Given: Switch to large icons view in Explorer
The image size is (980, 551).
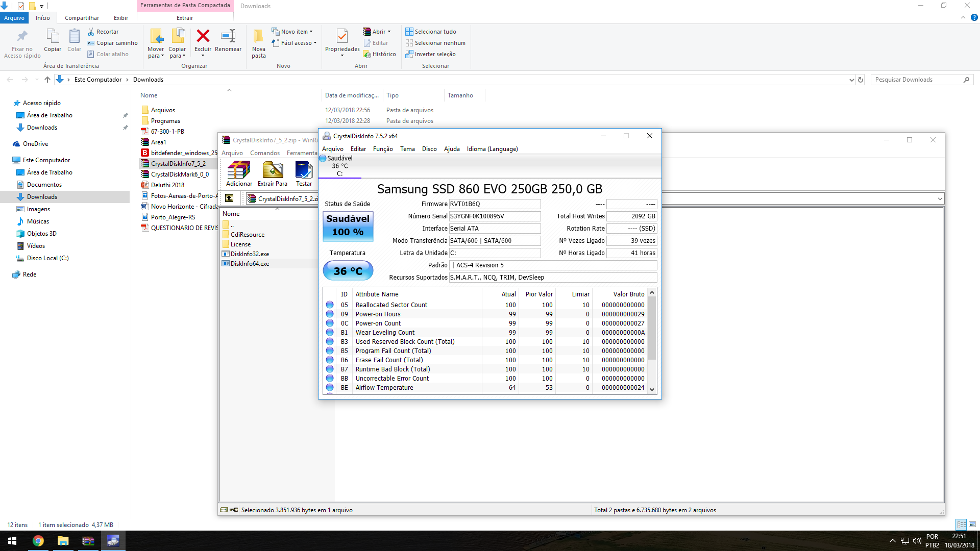Looking at the screenshot, I should point(972,524).
